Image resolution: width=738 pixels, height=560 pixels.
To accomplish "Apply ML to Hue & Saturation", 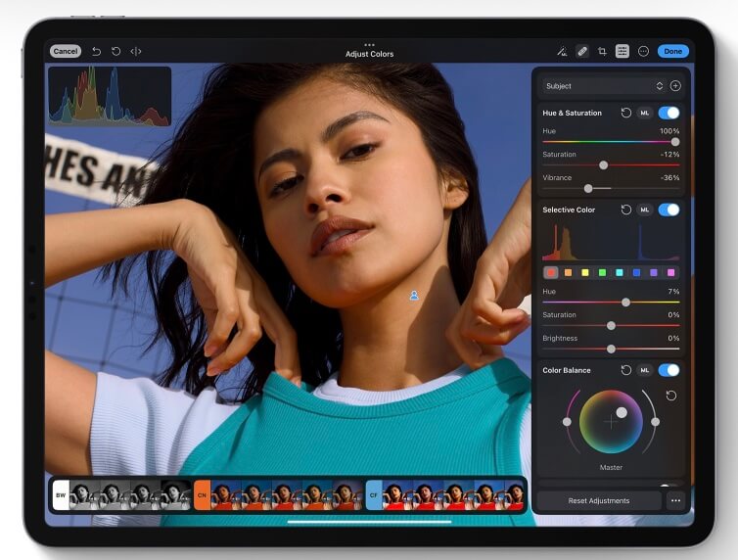I will (644, 113).
